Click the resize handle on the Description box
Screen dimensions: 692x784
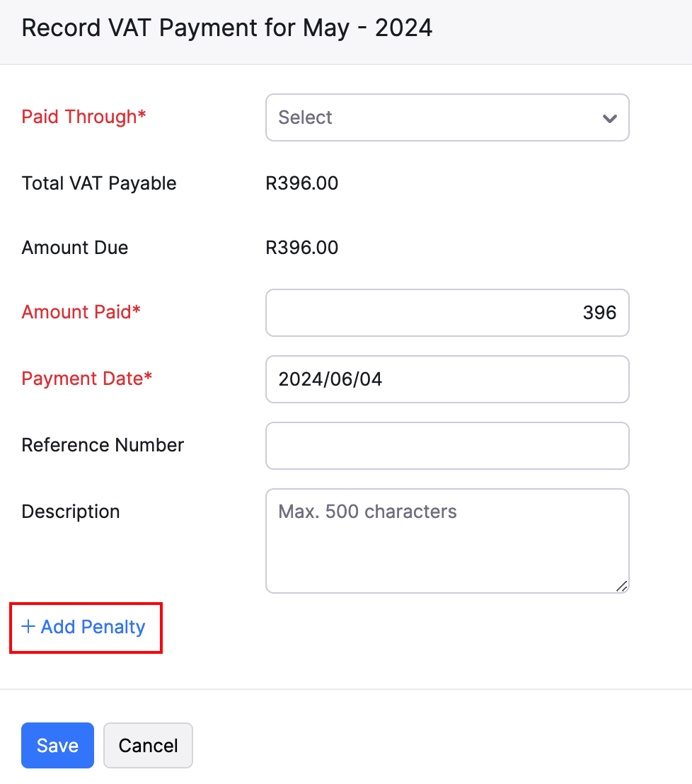click(621, 586)
